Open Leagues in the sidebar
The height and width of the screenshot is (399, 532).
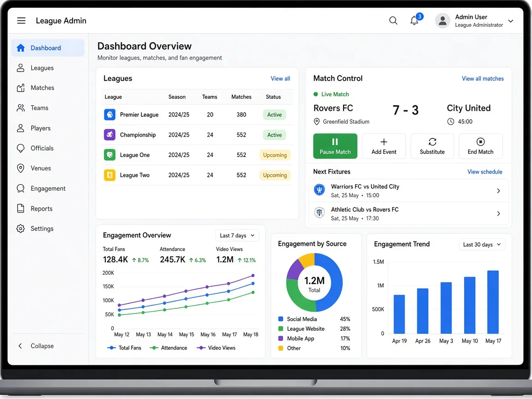click(48, 68)
